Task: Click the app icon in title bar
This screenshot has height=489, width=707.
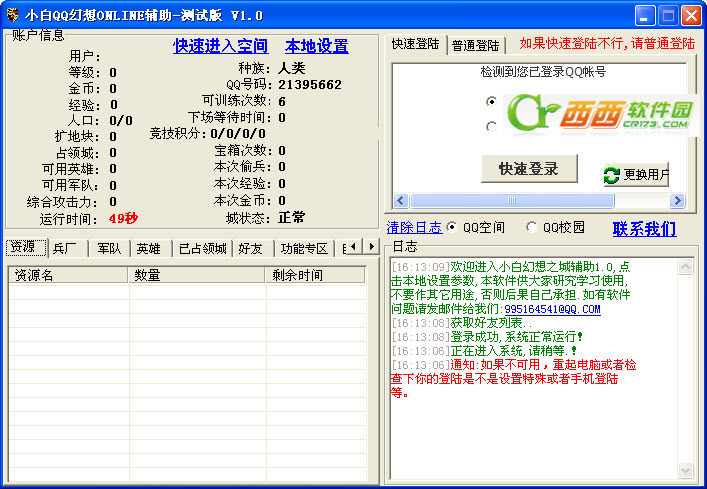Action: click(x=13, y=15)
